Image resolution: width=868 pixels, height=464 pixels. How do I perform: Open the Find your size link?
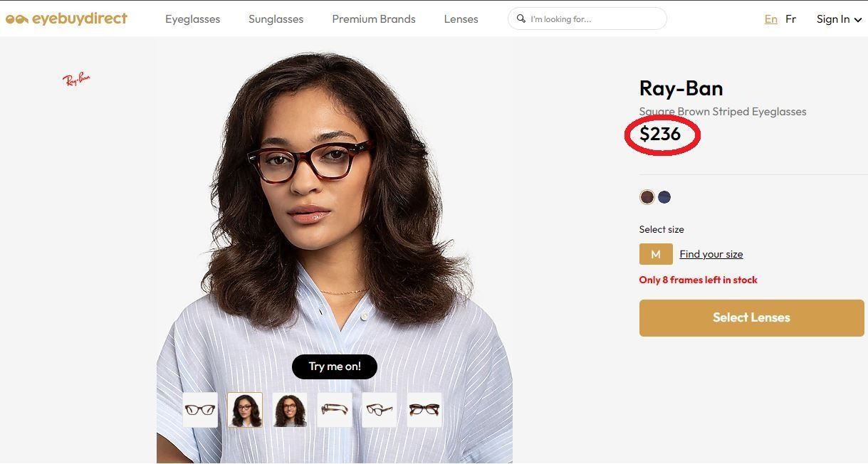click(711, 254)
